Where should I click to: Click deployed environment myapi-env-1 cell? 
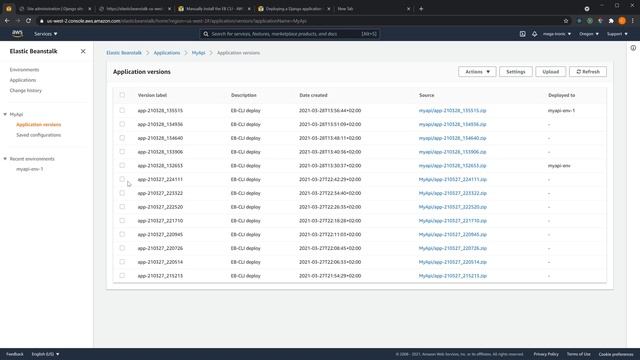click(561, 111)
